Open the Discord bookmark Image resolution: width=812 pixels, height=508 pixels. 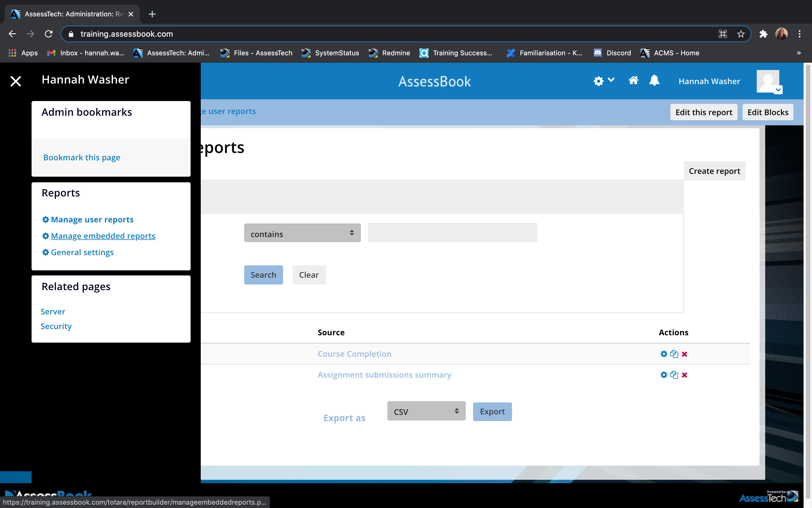(x=612, y=53)
